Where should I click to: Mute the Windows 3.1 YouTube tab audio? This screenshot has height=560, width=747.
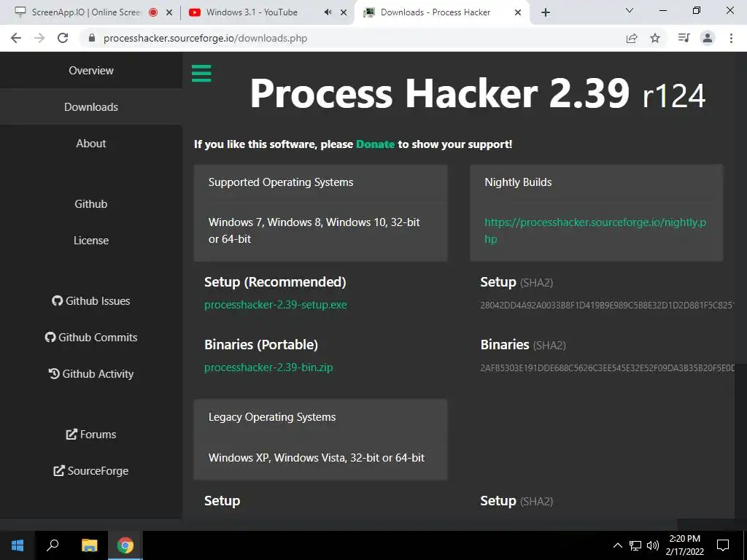tap(328, 12)
